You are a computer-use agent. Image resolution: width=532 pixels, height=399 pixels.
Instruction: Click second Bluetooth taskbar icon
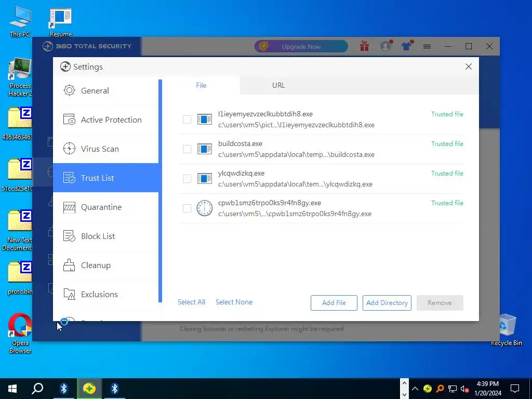[115, 389]
